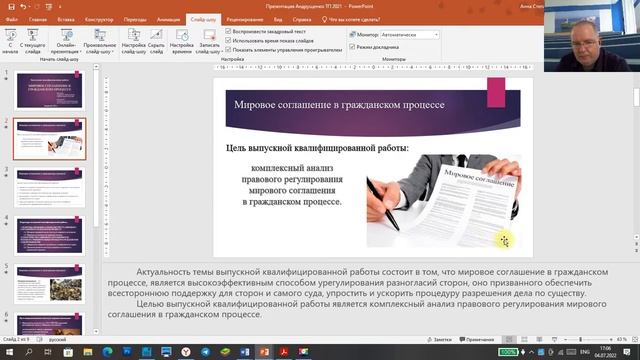
Task: Switch to Рецензирование ribbon tab
Action: pyautogui.click(x=245, y=19)
